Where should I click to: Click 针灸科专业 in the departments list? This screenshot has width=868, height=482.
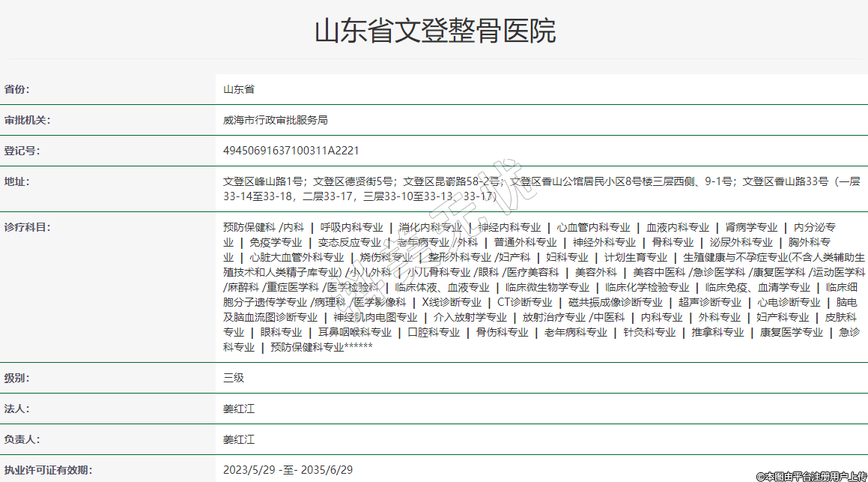649,332
